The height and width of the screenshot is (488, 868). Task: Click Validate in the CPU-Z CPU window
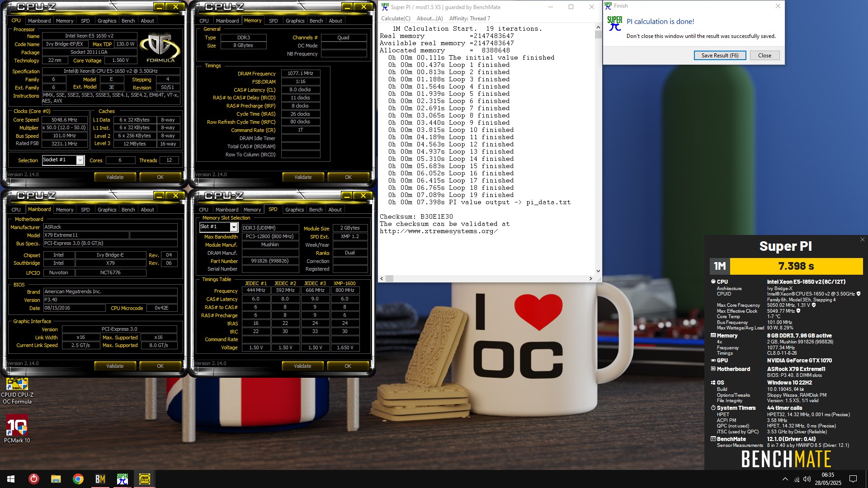click(115, 177)
